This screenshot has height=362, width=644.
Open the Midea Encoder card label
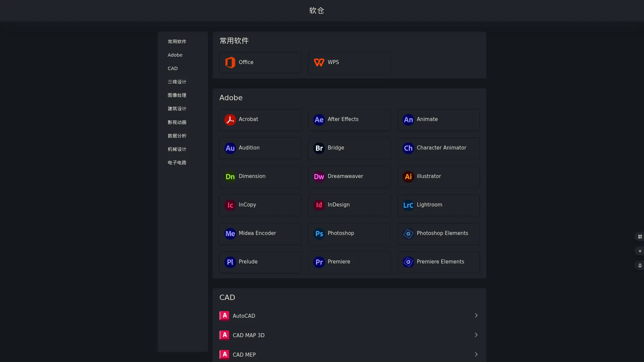click(257, 233)
